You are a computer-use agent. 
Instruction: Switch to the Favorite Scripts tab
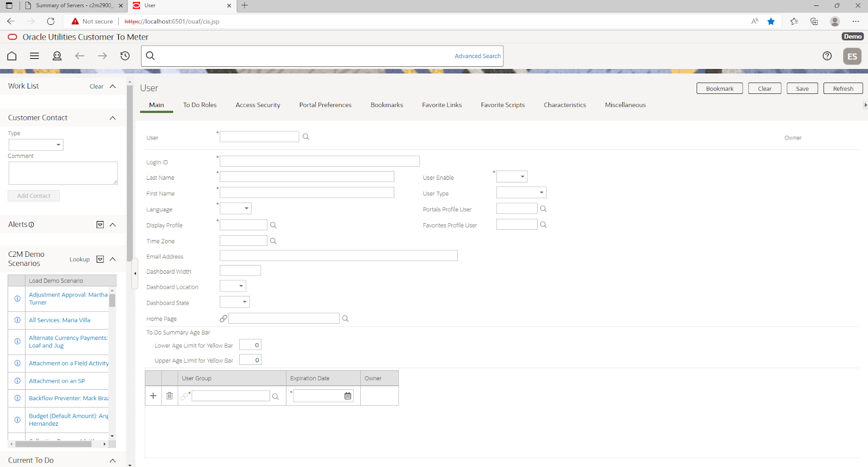click(503, 105)
